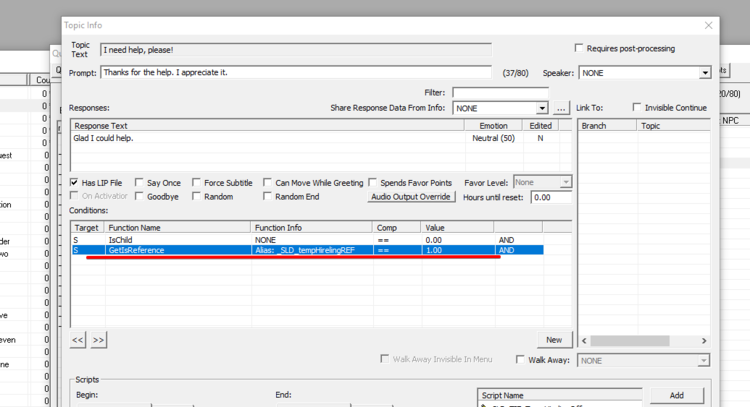Enable the Walk Away checkbox
The height and width of the screenshot is (407, 750).
(520, 359)
